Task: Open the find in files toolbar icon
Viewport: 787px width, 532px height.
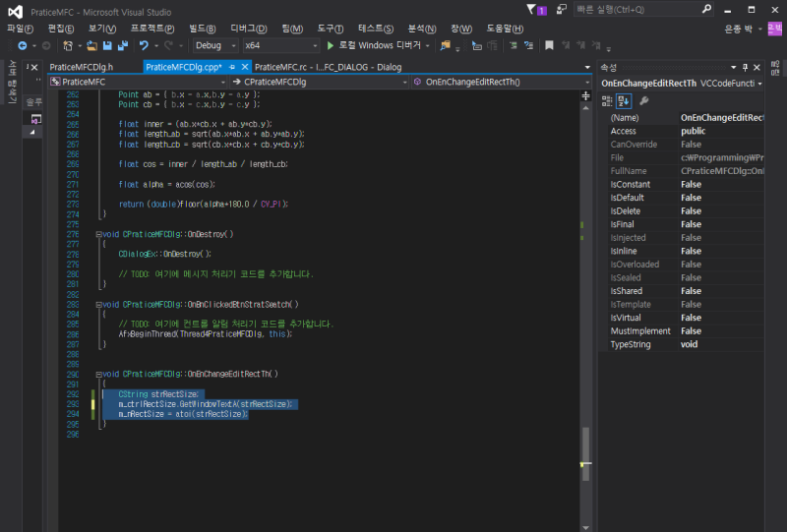Action: click(445, 45)
